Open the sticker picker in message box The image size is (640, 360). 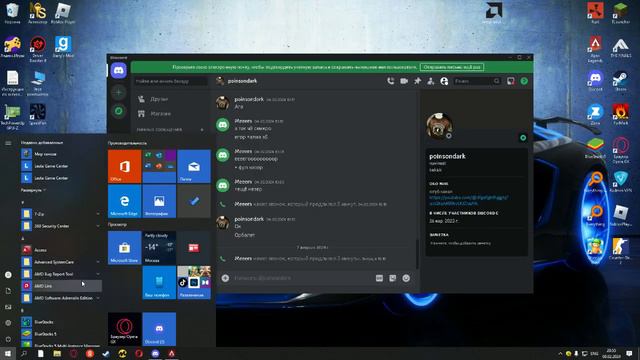392,278
